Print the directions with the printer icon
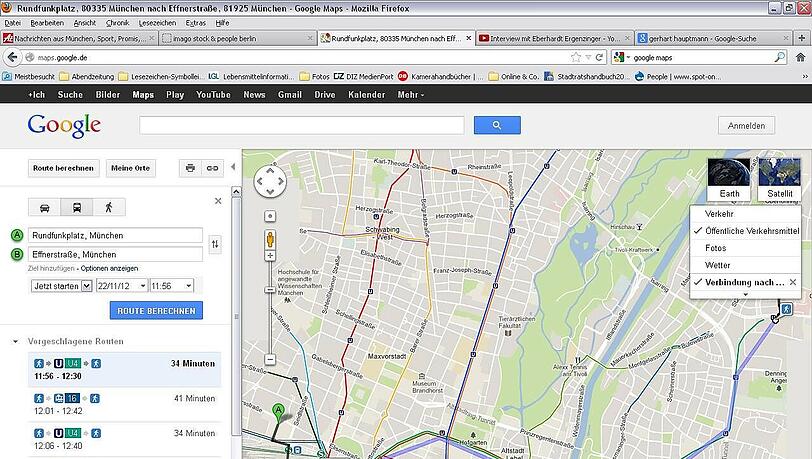Image resolution: width=812 pixels, height=459 pixels. 190,168
